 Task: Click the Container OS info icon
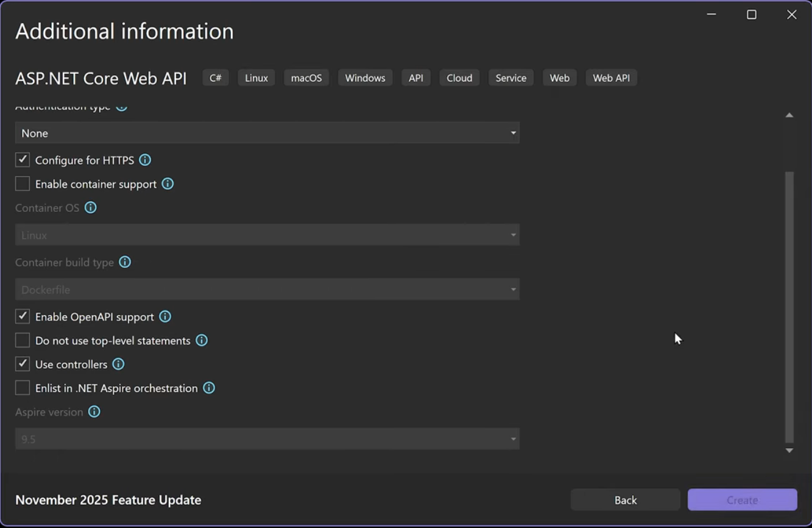click(x=90, y=207)
